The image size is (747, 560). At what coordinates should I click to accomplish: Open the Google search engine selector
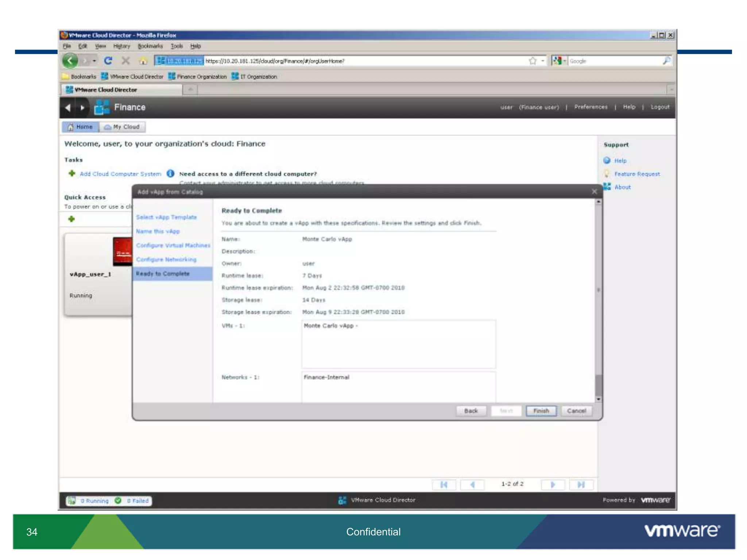[x=559, y=61]
